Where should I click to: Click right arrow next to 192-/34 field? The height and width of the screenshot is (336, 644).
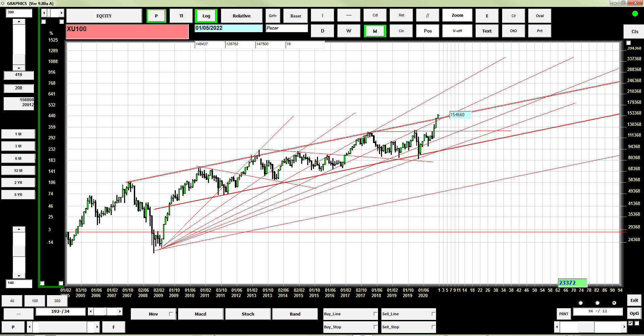[120, 312]
